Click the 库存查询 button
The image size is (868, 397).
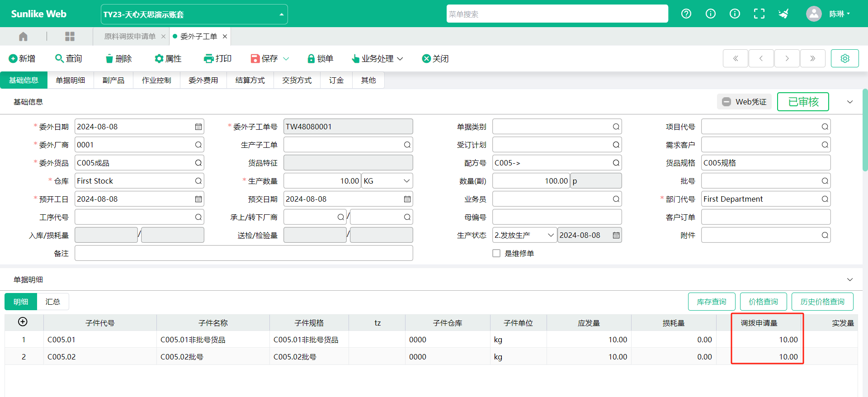(x=711, y=302)
